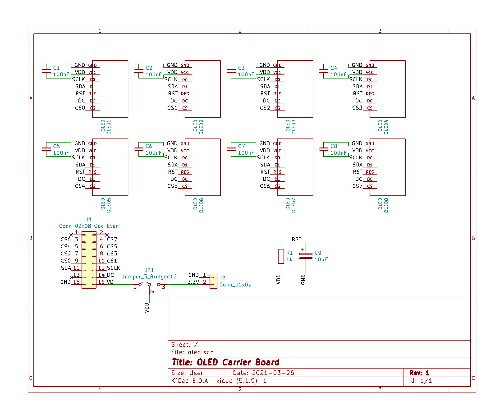Click the no-connect X on J1 pin 13
504x420 pixels.
coord(71,277)
